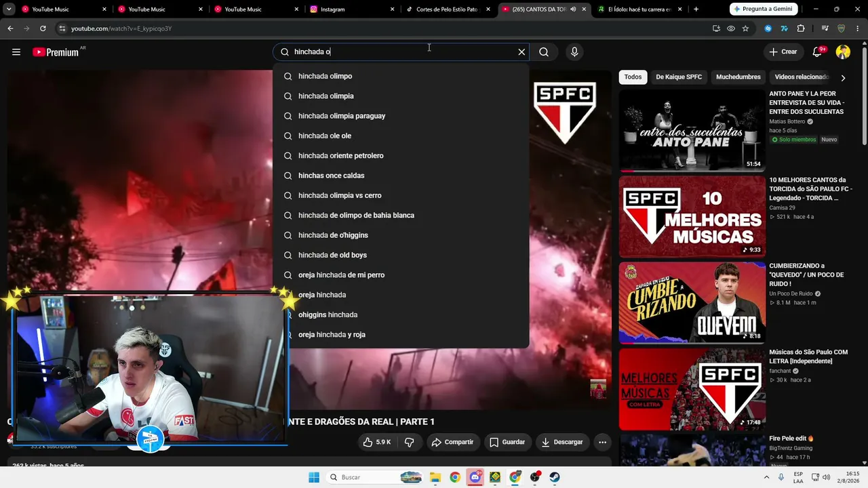Save the video with Guardar

507,442
